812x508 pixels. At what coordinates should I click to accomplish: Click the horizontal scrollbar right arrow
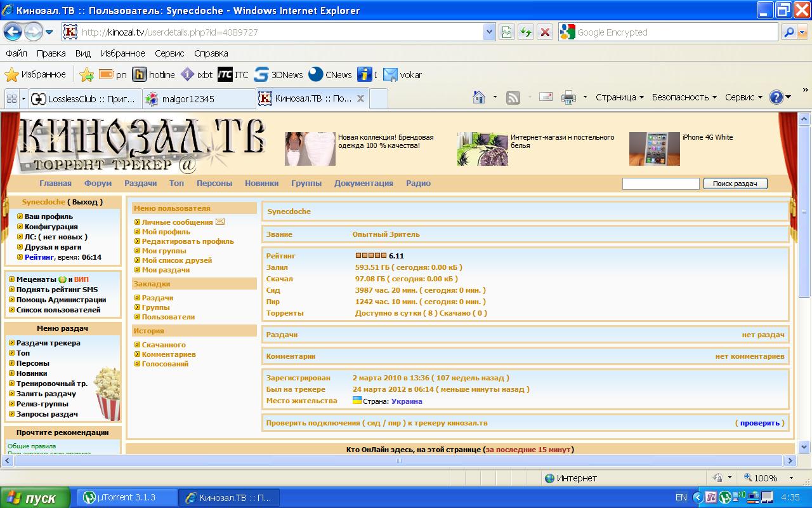click(x=790, y=461)
